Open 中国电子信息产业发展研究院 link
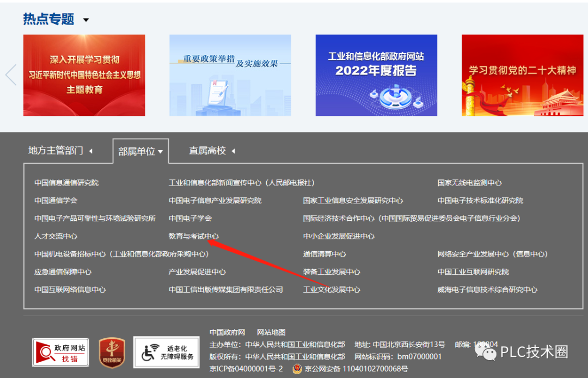 coord(215,201)
